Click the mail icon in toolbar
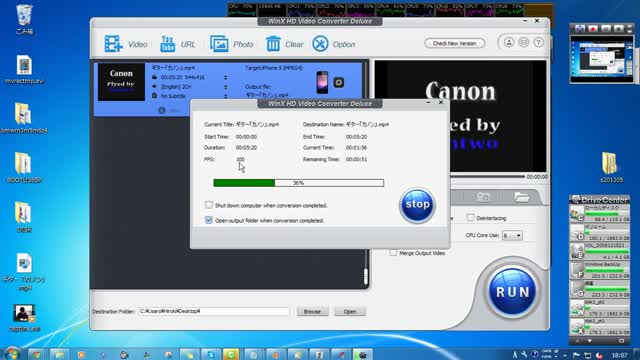The image size is (640, 360). (x=524, y=42)
